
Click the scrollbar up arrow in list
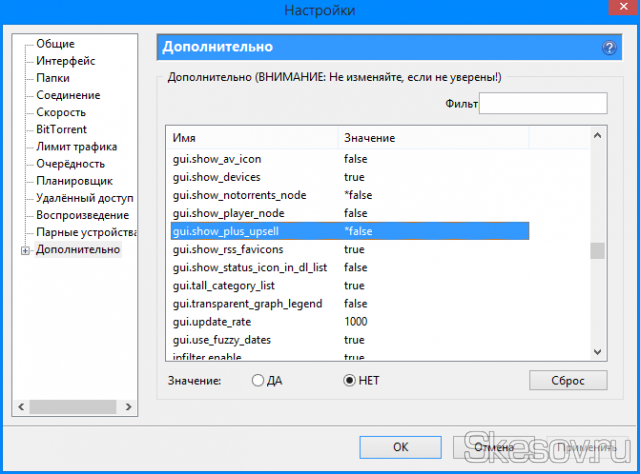click(x=597, y=136)
